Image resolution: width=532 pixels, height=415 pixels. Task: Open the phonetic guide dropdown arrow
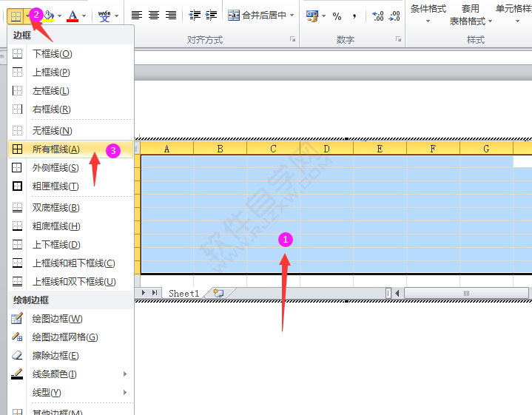(117, 16)
